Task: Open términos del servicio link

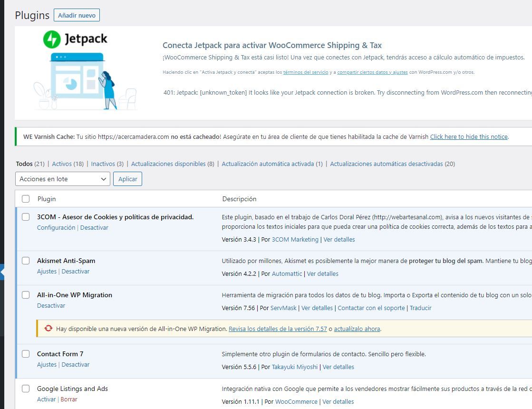Action: click(x=306, y=72)
